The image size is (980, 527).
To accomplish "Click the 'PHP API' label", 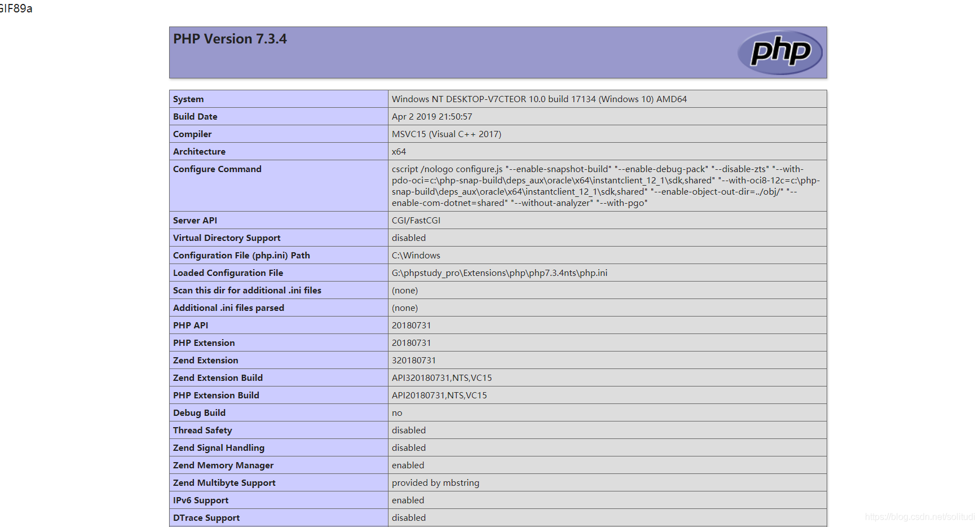I will (191, 326).
